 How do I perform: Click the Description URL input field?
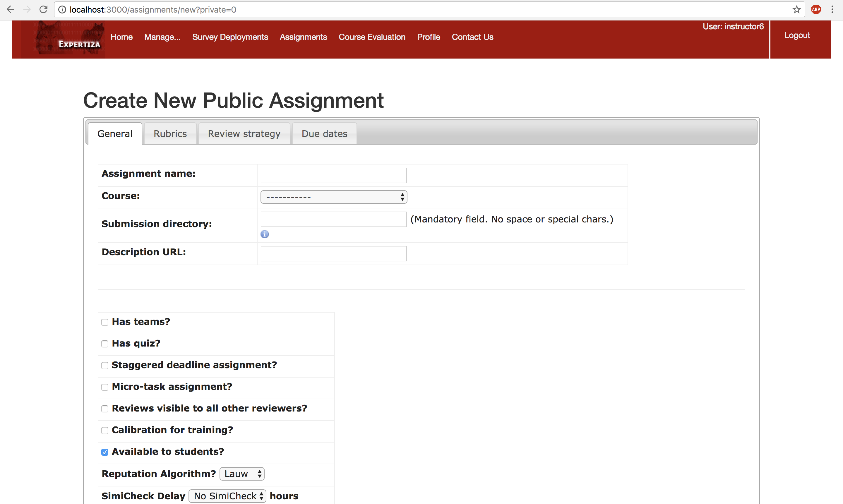point(333,254)
